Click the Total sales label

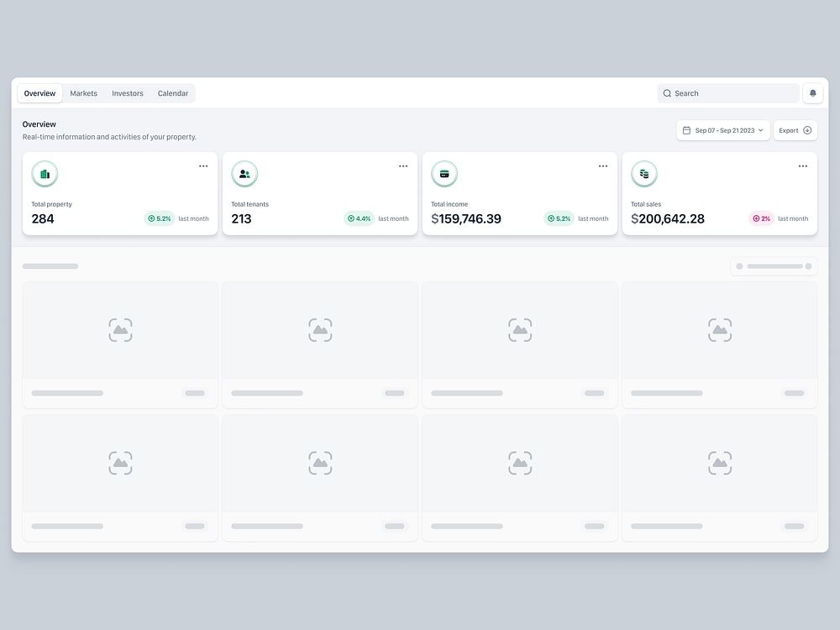click(x=645, y=204)
